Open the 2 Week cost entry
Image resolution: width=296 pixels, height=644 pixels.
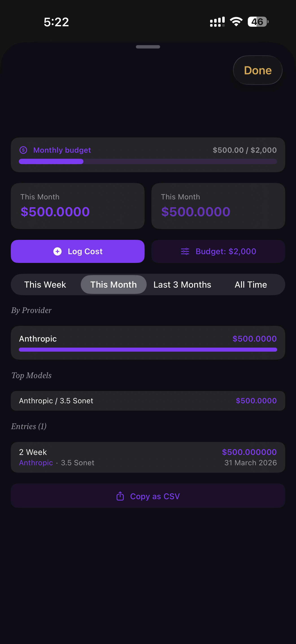click(148, 457)
